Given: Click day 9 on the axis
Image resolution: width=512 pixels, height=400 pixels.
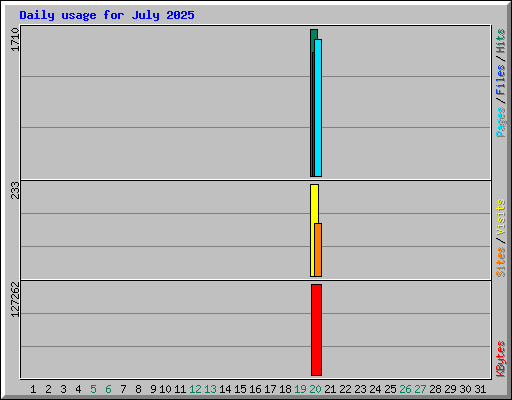Looking at the screenshot, I should 153,389.
